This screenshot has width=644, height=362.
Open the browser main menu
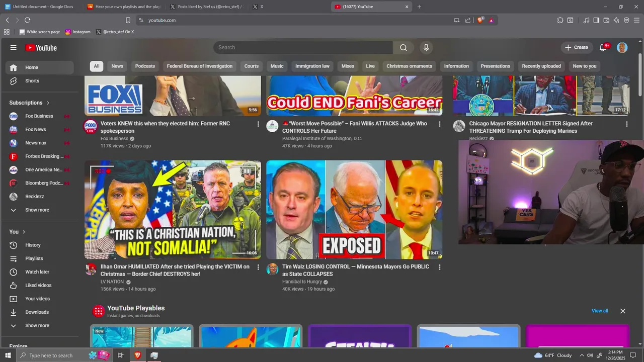(636, 20)
